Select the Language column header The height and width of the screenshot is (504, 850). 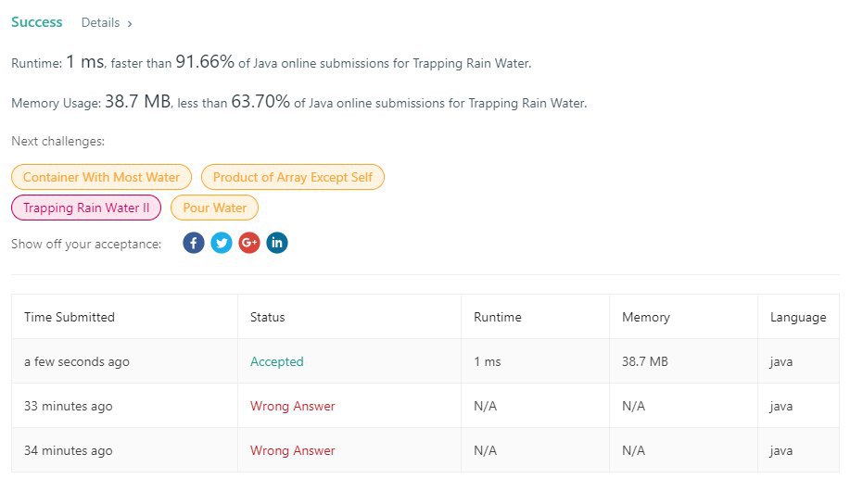pos(798,317)
